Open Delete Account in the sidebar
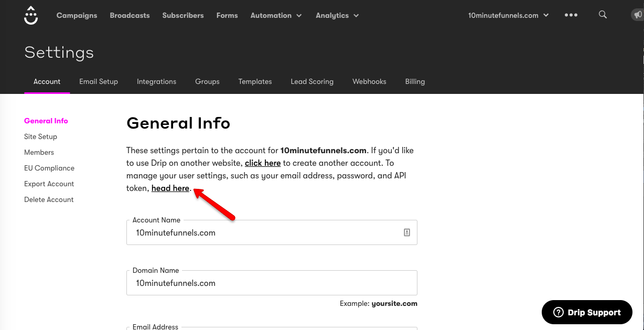 [49, 199]
